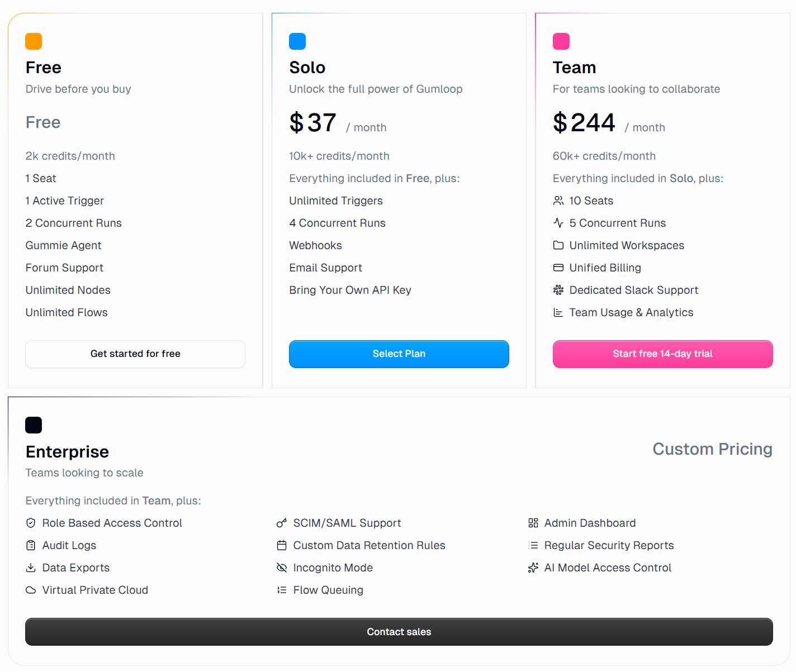Image resolution: width=796 pixels, height=672 pixels.
Task: Select the Unlimited Workspaces folder icon
Action: (x=558, y=245)
